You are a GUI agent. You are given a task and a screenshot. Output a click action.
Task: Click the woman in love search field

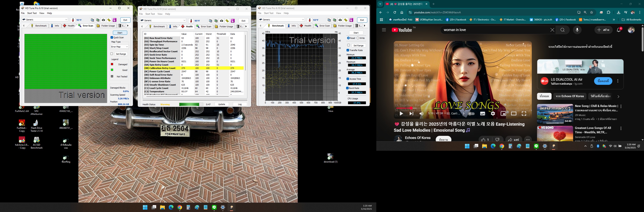[x=495, y=30]
